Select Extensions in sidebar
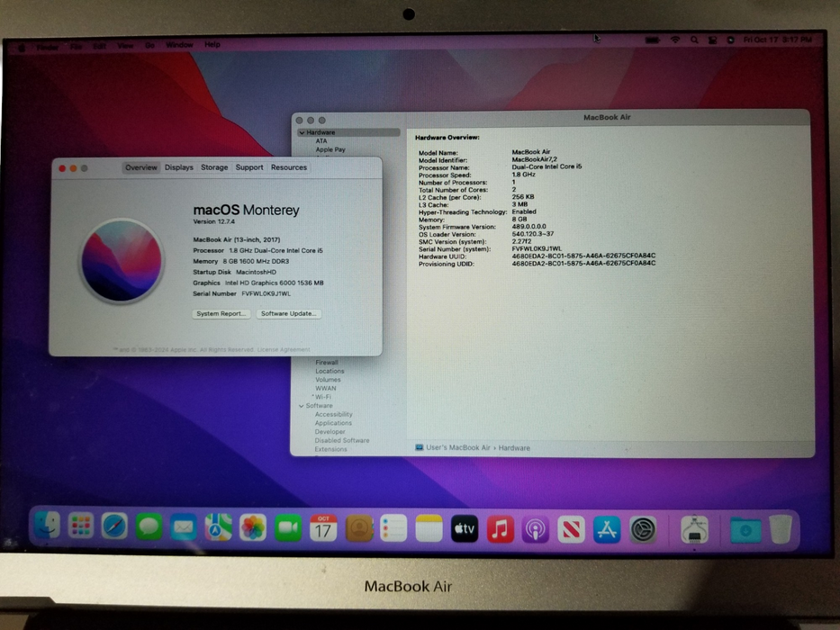The image size is (840, 630). tap(330, 449)
